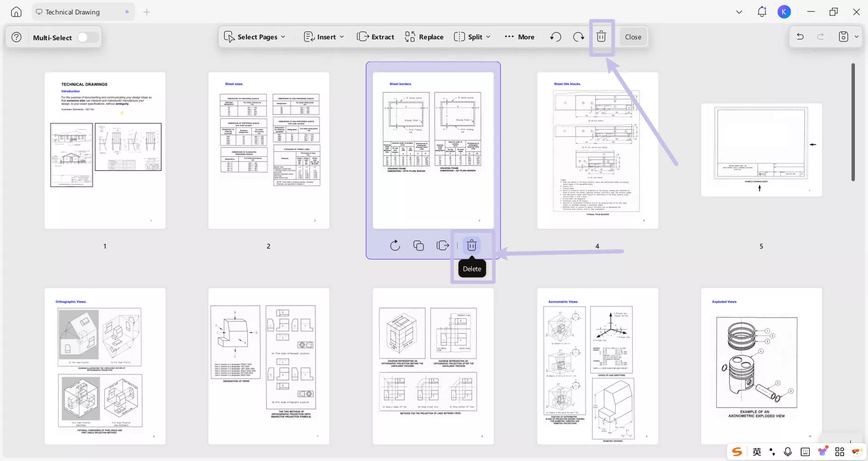The height and width of the screenshot is (461, 868).
Task: Open the IME skin shirt icon
Action: point(823,451)
